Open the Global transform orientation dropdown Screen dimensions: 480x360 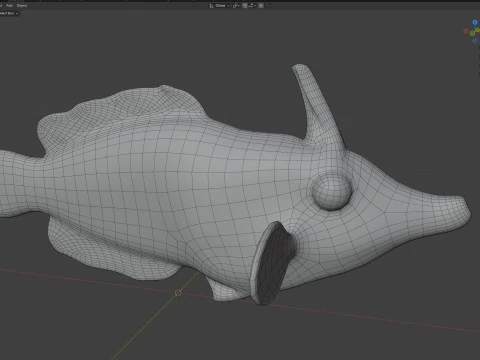[x=219, y=6]
